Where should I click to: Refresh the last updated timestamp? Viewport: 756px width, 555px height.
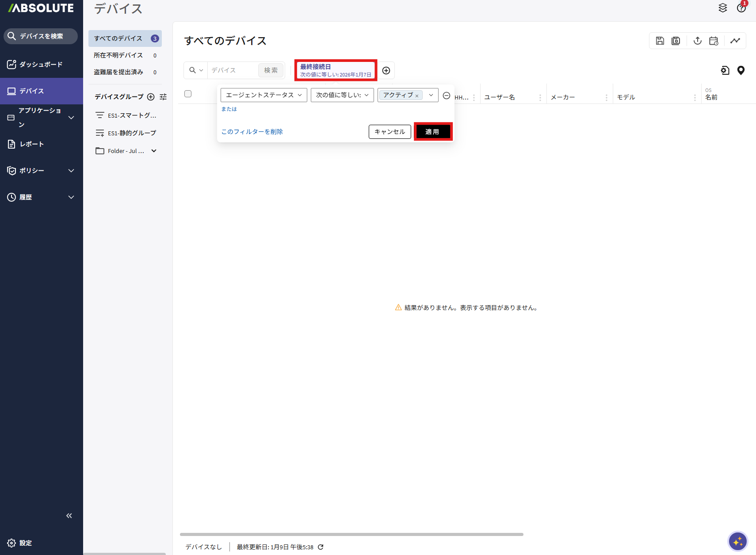[321, 547]
